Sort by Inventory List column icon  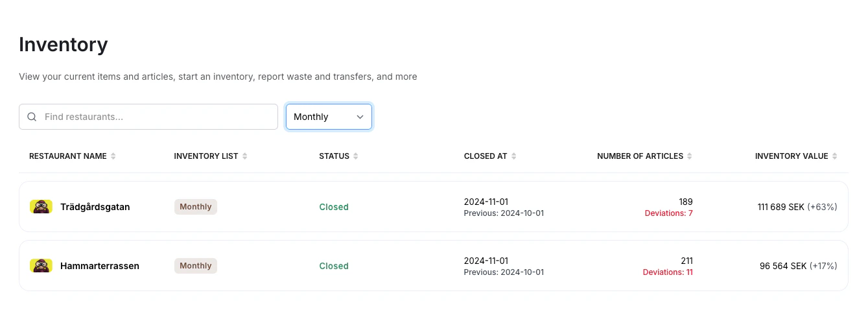(x=245, y=156)
